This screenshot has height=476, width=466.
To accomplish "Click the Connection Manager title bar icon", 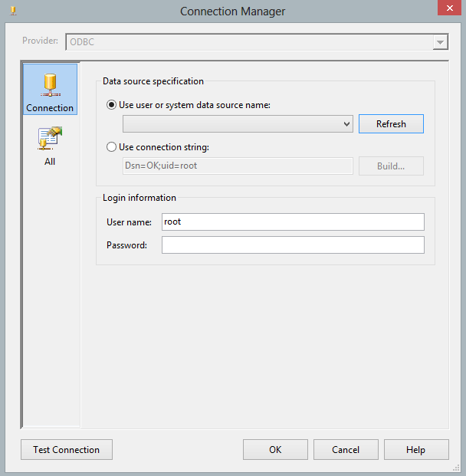I will coord(13,11).
